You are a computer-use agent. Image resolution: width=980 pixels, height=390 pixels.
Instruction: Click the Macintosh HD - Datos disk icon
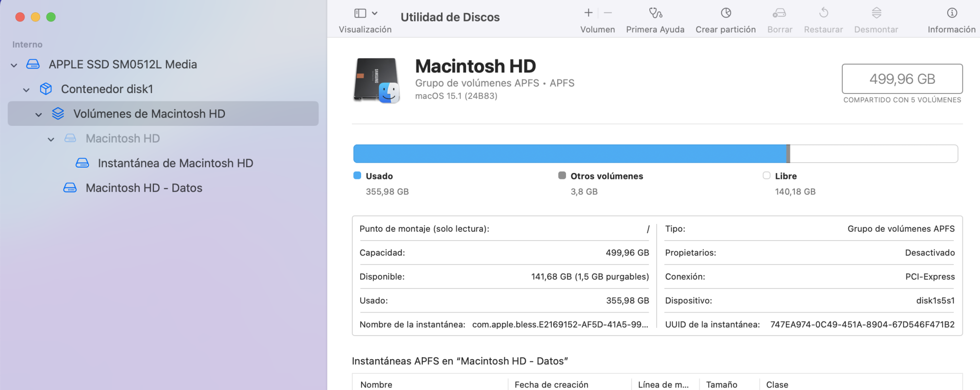click(70, 188)
